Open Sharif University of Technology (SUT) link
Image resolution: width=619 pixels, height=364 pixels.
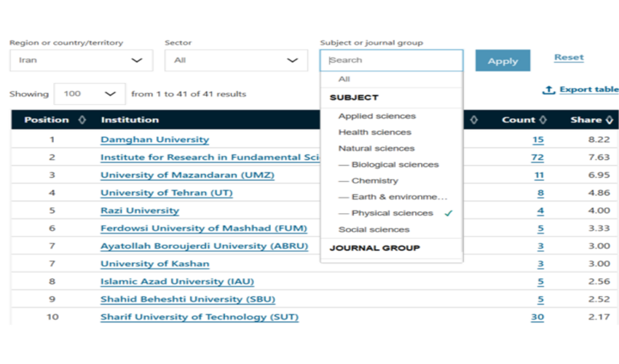pyautogui.click(x=200, y=317)
